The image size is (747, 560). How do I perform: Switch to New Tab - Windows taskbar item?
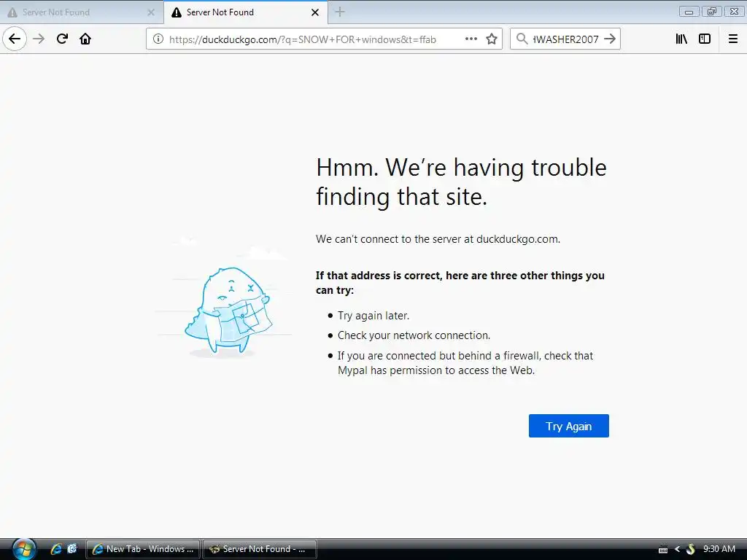pyautogui.click(x=143, y=549)
